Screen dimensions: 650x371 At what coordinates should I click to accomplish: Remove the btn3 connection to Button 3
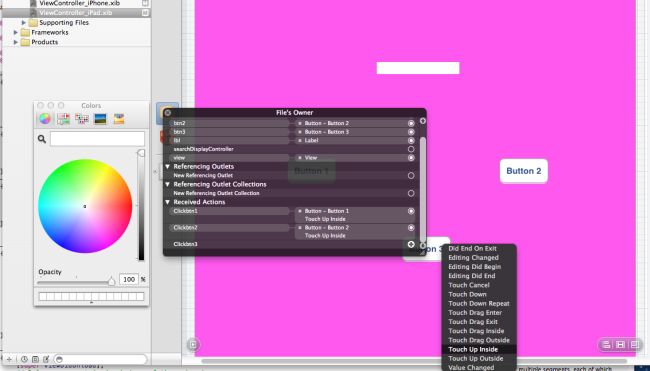(x=300, y=132)
